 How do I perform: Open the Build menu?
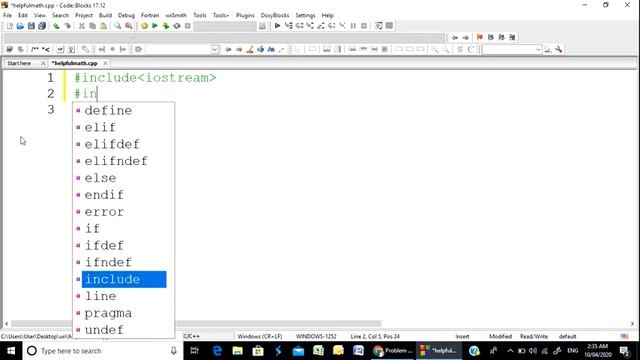point(105,15)
